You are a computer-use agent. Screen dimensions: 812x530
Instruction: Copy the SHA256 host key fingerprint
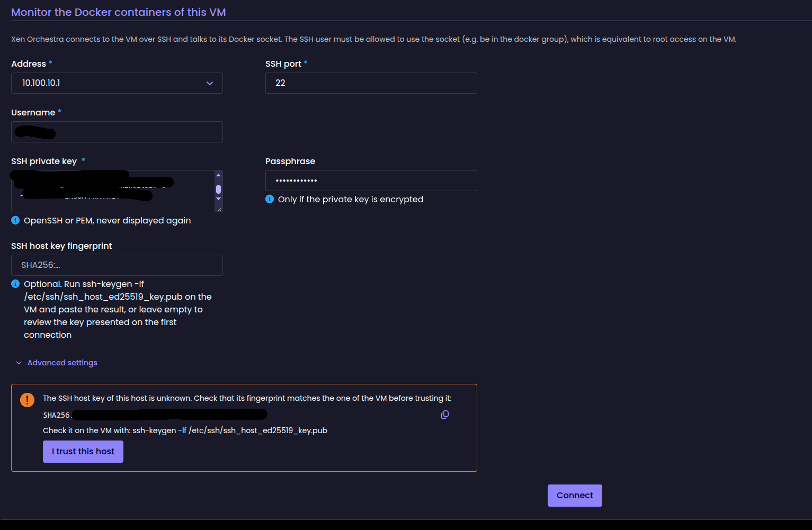point(445,415)
